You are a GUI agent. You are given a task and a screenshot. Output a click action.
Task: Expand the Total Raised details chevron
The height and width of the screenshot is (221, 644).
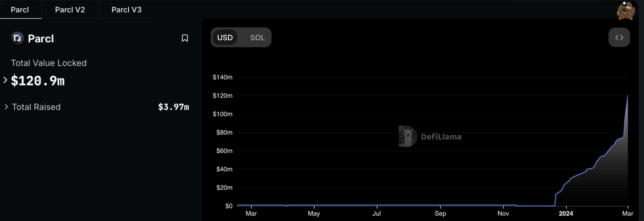coord(6,107)
